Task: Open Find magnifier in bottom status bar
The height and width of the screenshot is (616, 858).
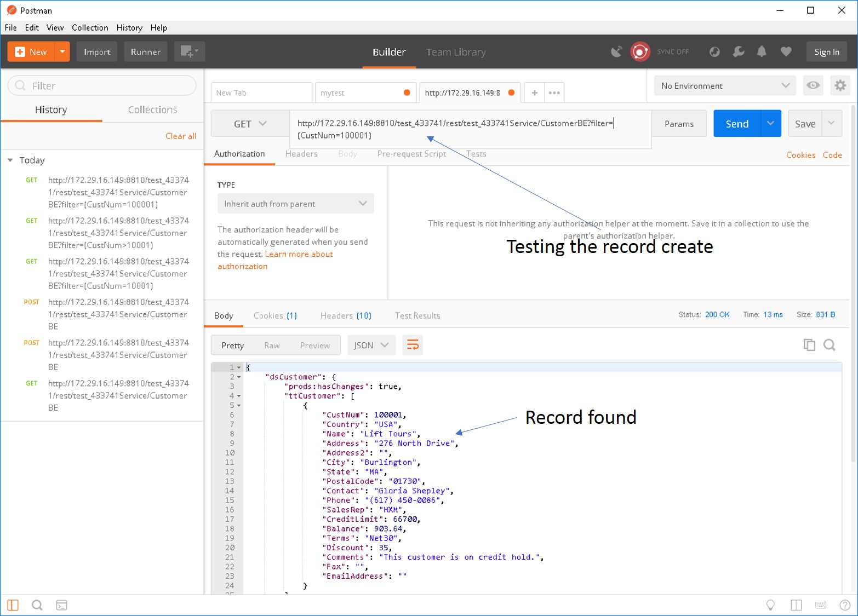Action: 37,605
